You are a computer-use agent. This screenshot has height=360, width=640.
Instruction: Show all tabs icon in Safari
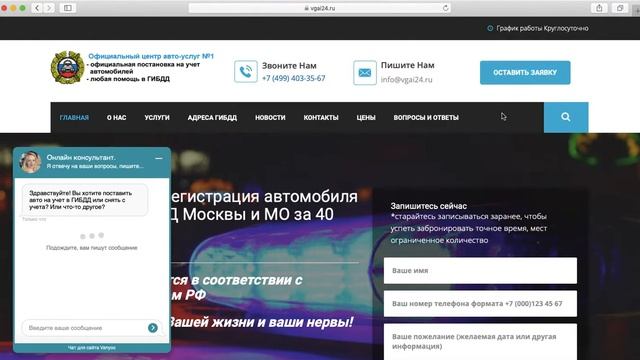[x=620, y=8]
